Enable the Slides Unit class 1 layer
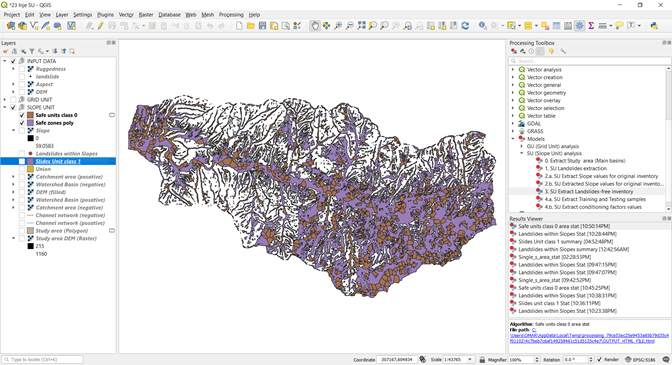The width and height of the screenshot is (672, 365). tap(22, 162)
